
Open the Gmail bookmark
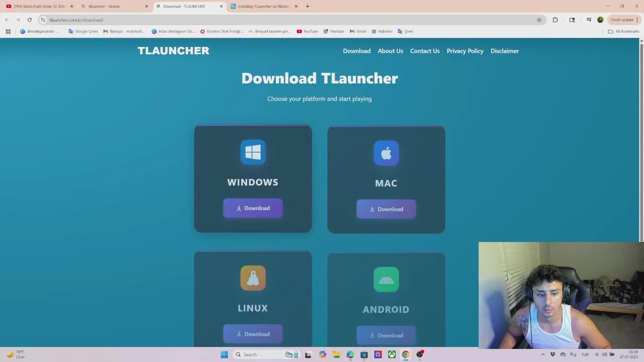click(358, 31)
